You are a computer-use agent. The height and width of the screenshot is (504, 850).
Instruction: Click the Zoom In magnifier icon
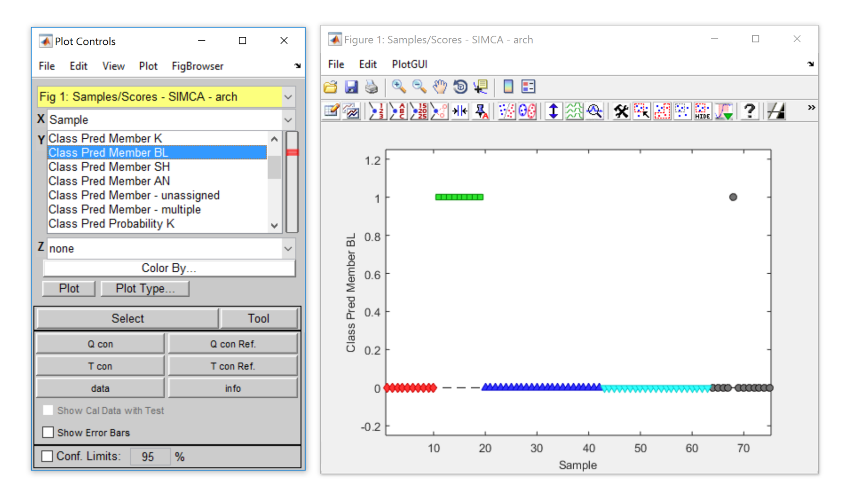399,87
